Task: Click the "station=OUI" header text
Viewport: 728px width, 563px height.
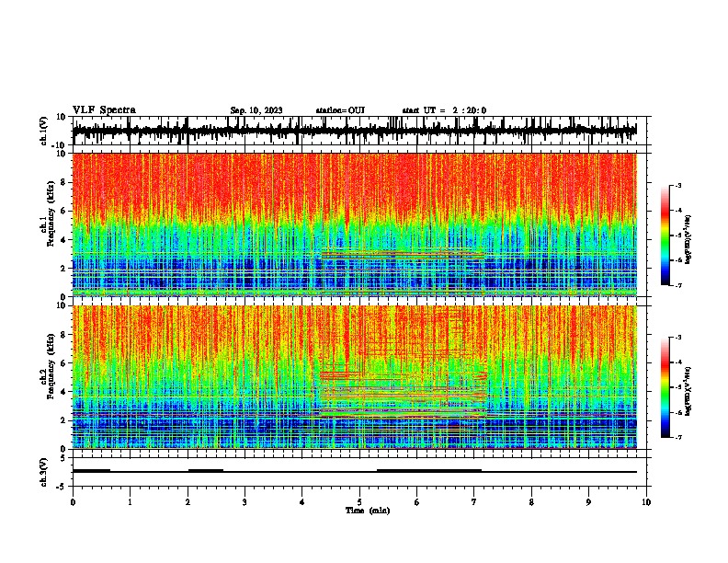Action: 340,110
